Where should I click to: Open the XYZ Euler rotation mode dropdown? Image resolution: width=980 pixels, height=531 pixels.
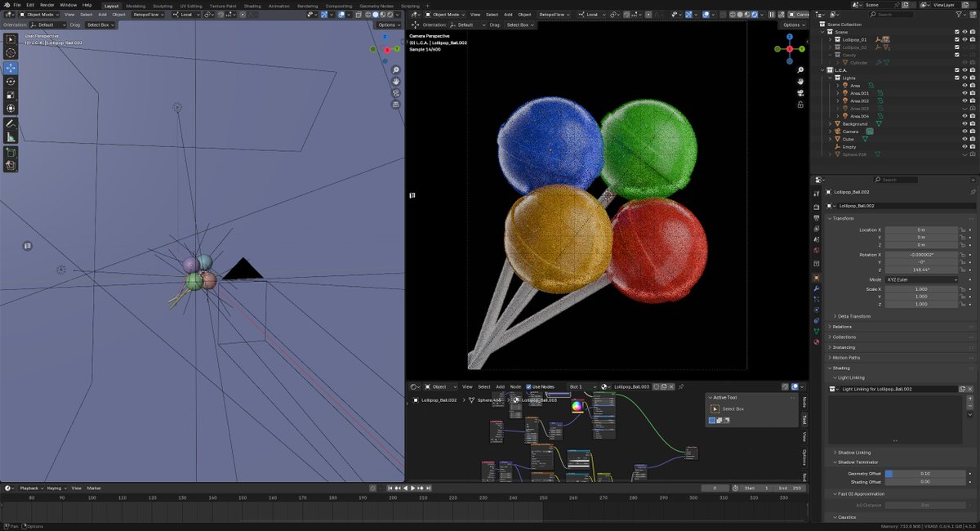pyautogui.click(x=922, y=279)
